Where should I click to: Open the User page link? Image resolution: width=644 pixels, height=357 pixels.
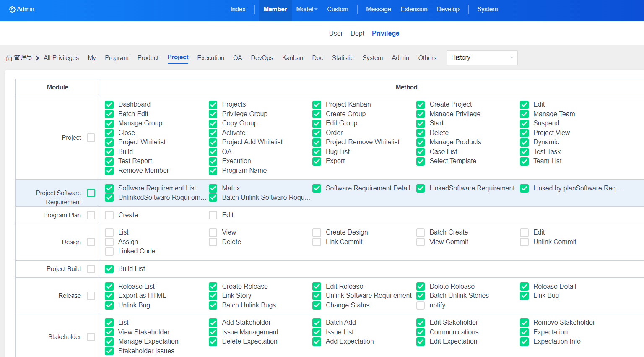(x=335, y=34)
